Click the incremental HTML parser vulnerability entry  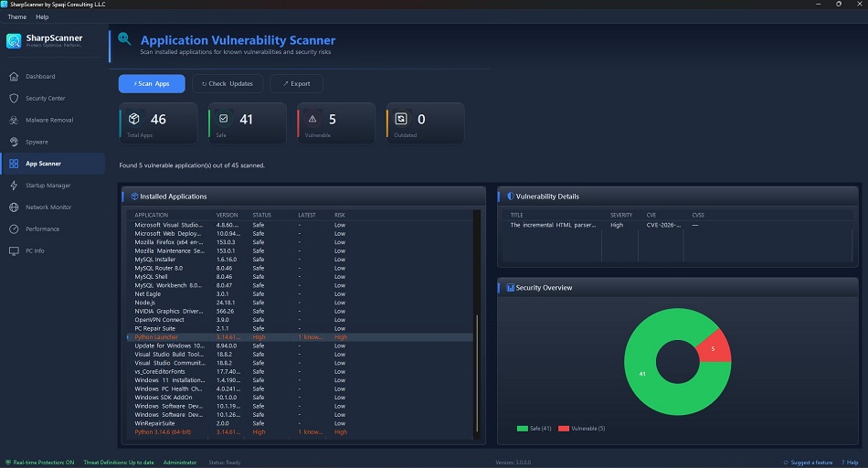click(553, 225)
